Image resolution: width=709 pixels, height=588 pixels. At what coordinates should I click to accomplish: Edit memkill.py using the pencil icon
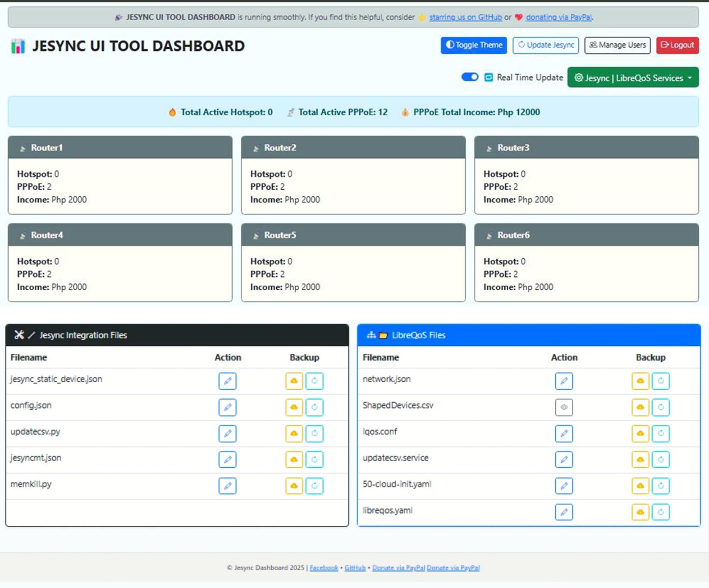point(228,486)
